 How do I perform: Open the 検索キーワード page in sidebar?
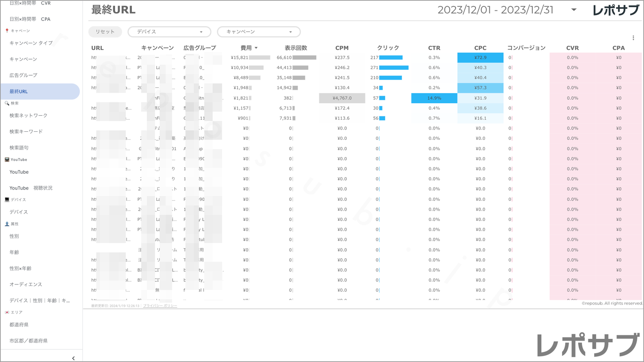pyautogui.click(x=26, y=132)
